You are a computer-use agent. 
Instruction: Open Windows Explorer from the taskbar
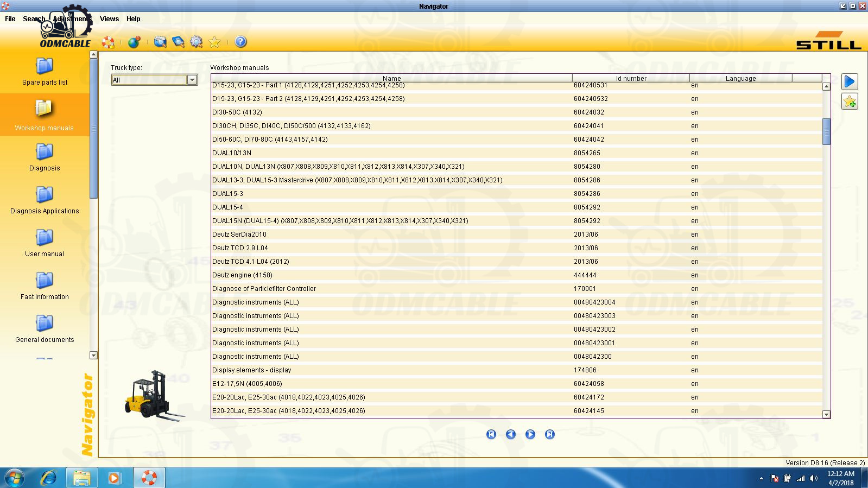81,478
